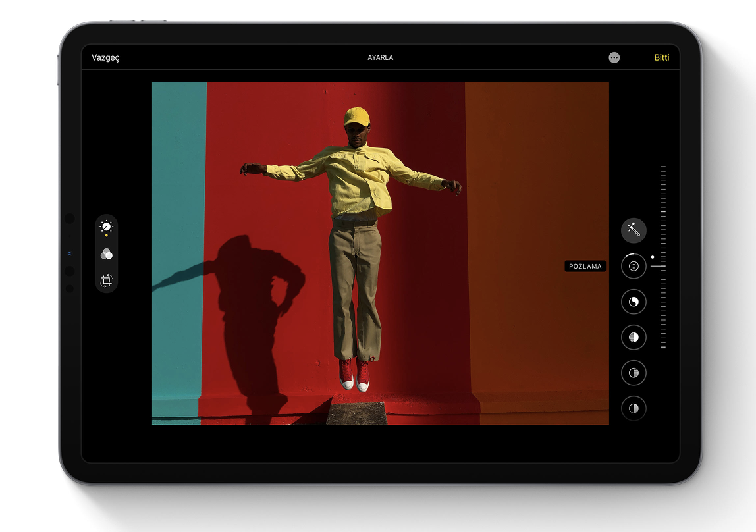The image size is (756, 532).
Task: Tap the yellow dot under Adjust icon
Action: (106, 236)
